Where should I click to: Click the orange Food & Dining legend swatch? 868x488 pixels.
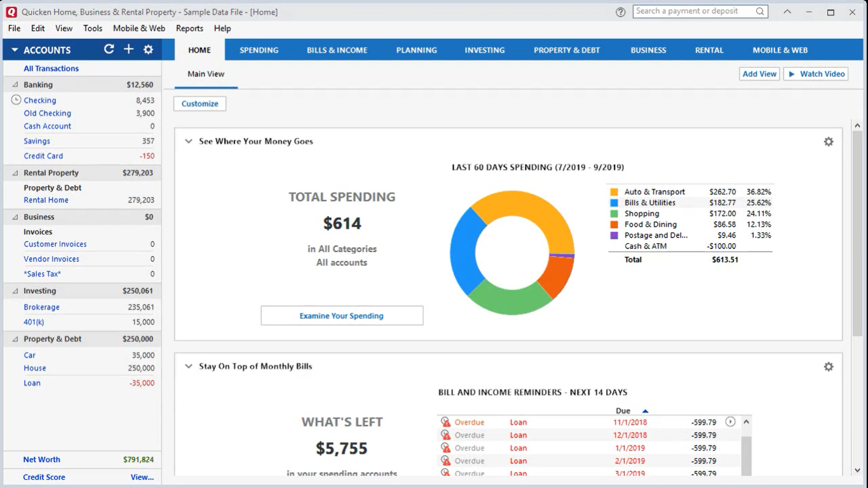coord(614,224)
